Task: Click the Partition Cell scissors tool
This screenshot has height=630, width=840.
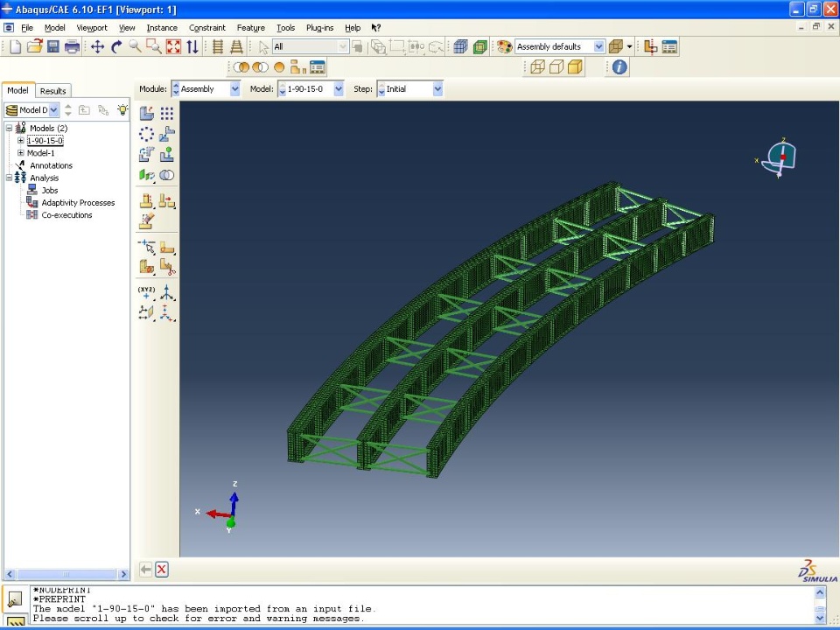Action: tap(166, 267)
